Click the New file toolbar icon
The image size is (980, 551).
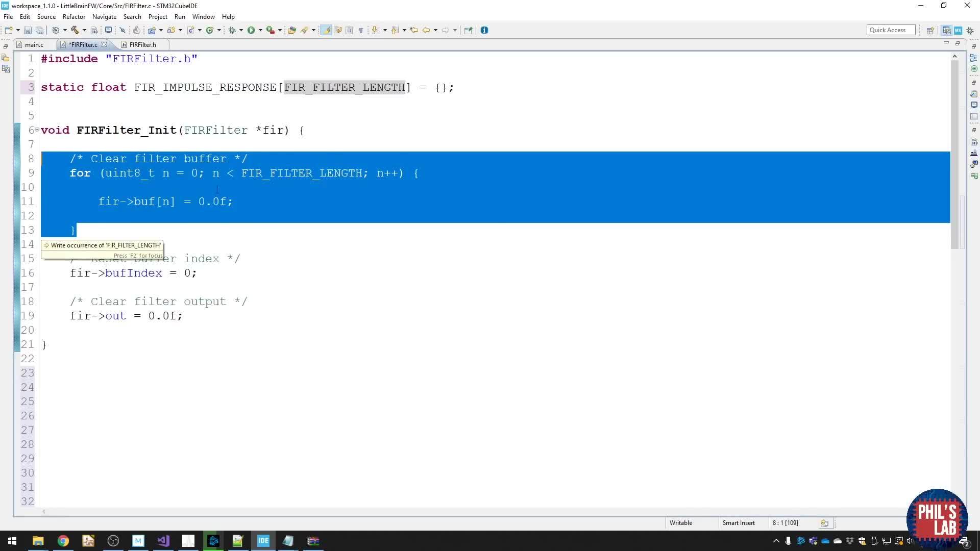(x=9, y=30)
